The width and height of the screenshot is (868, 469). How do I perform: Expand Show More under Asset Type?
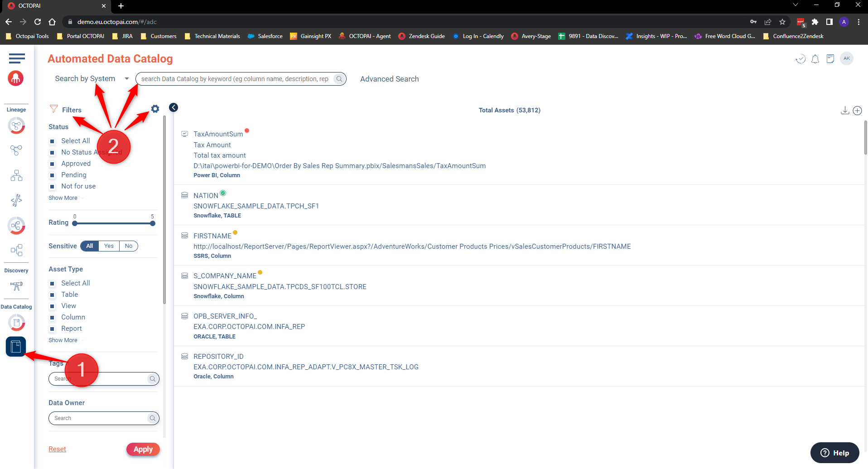(x=63, y=340)
